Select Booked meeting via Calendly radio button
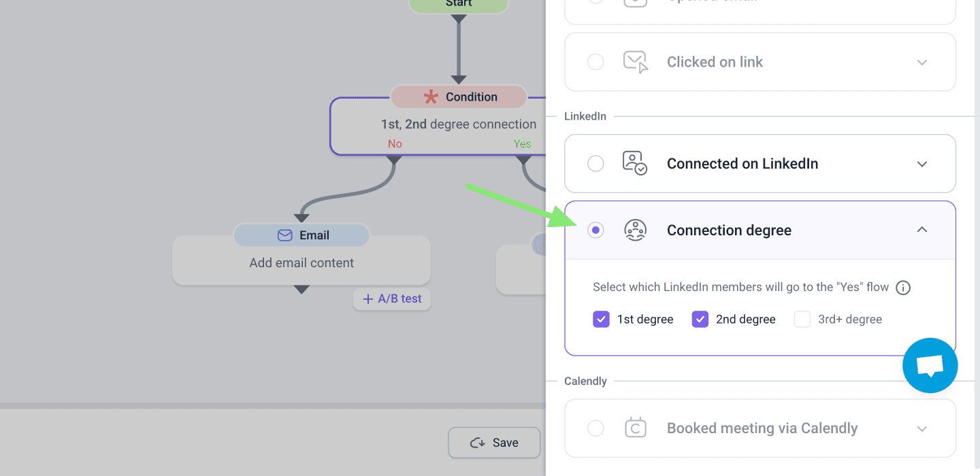This screenshot has width=980, height=476. point(595,428)
